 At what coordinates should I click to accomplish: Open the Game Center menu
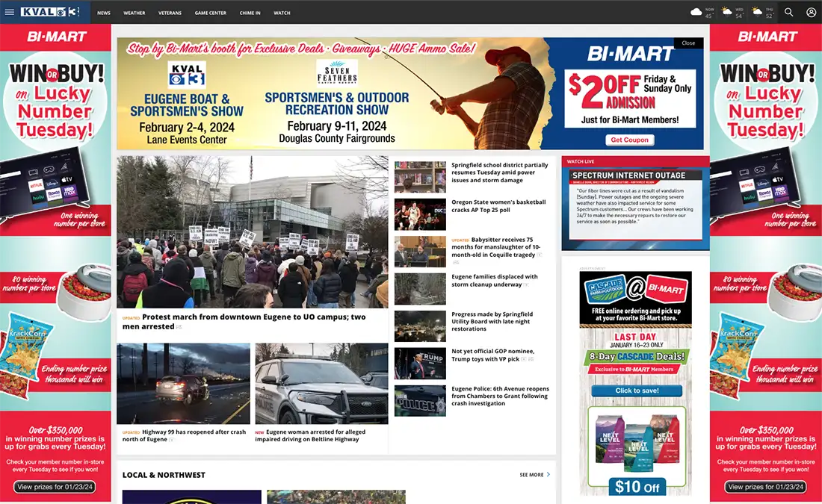(210, 13)
